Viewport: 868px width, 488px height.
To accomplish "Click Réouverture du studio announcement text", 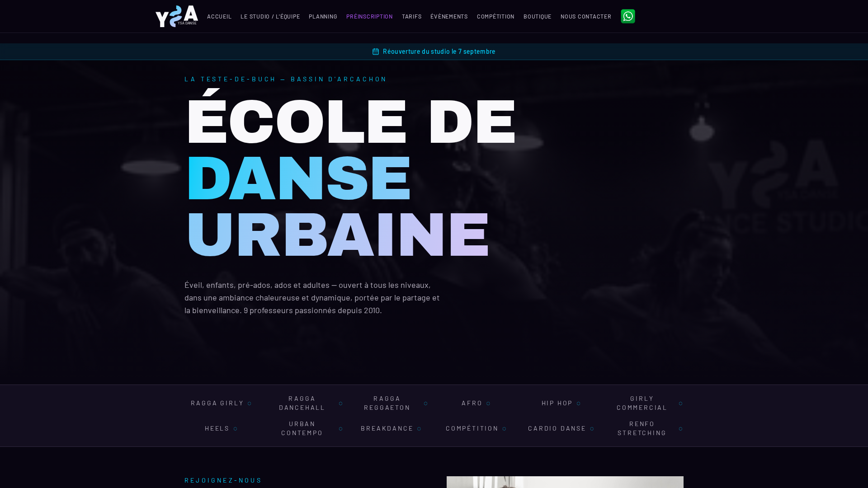I will click(439, 52).
